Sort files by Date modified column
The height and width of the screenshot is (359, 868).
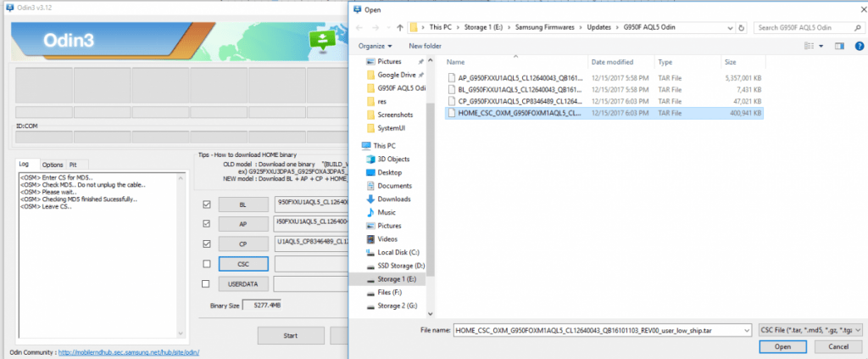tap(612, 62)
